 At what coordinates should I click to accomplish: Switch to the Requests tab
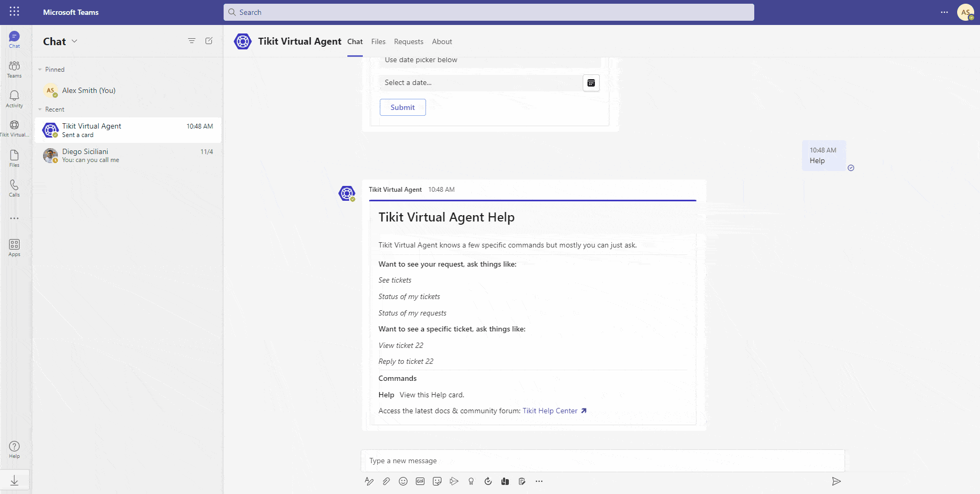[408, 41]
